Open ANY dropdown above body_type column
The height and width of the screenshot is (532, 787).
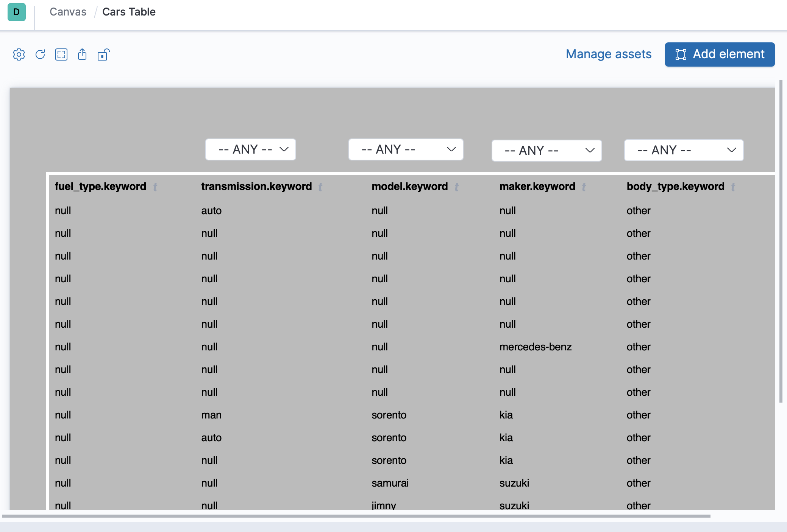pos(684,150)
